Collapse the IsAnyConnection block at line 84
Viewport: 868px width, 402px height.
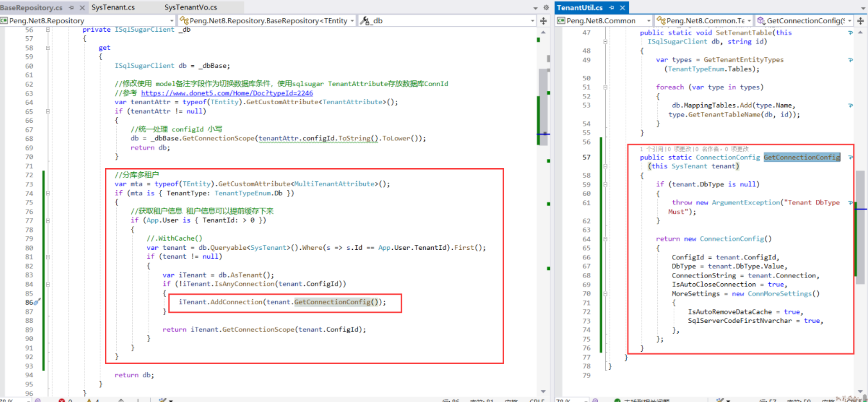[48, 284]
